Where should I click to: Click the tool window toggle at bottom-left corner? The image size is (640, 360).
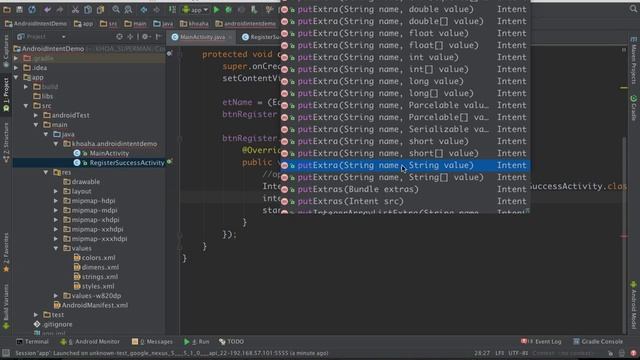(x=5, y=353)
